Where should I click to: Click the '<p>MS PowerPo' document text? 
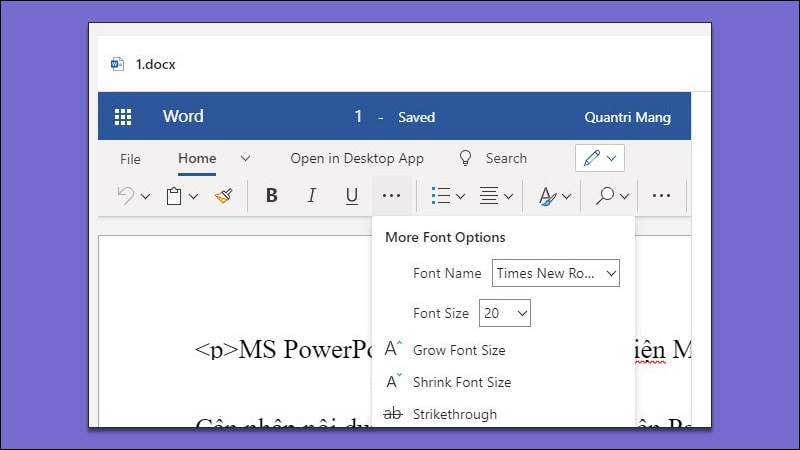[283, 349]
